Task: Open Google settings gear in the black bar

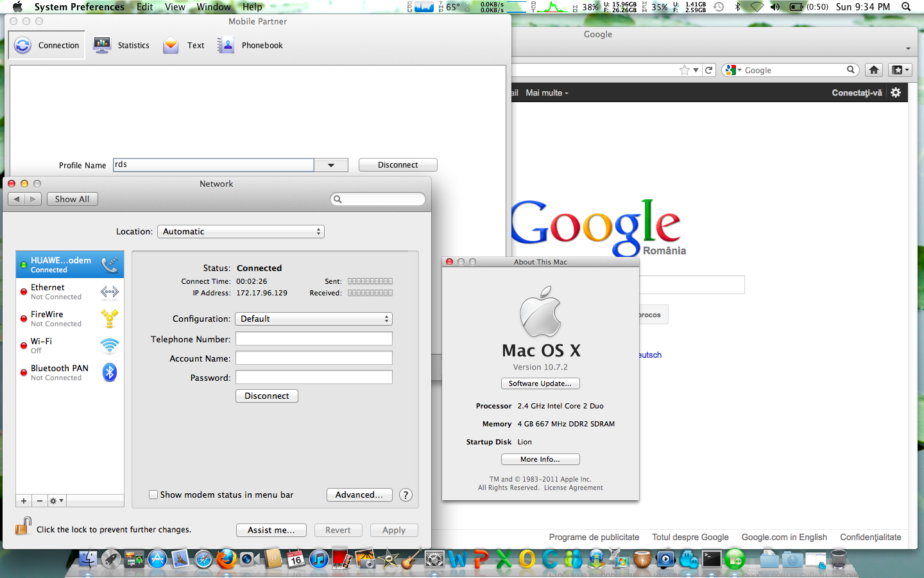Action: point(896,92)
